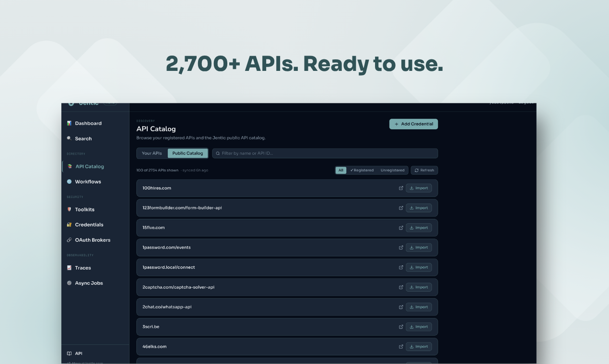
Task: Select the Workflows icon in sidebar
Action: coord(69,182)
